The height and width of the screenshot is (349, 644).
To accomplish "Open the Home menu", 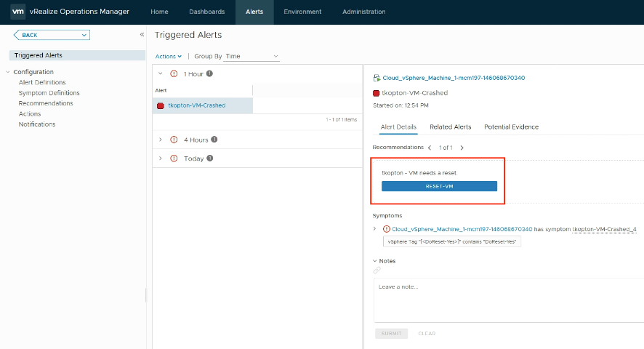I will (x=159, y=12).
